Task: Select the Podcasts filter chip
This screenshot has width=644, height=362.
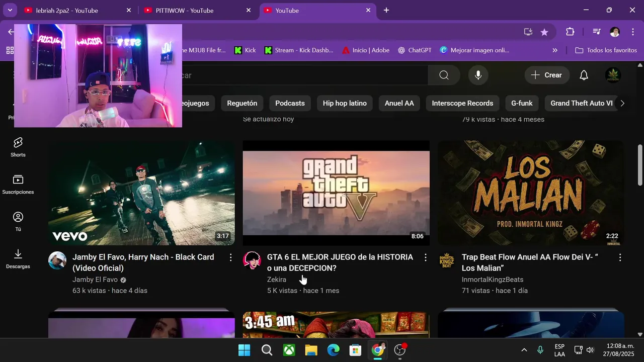Action: (x=290, y=103)
